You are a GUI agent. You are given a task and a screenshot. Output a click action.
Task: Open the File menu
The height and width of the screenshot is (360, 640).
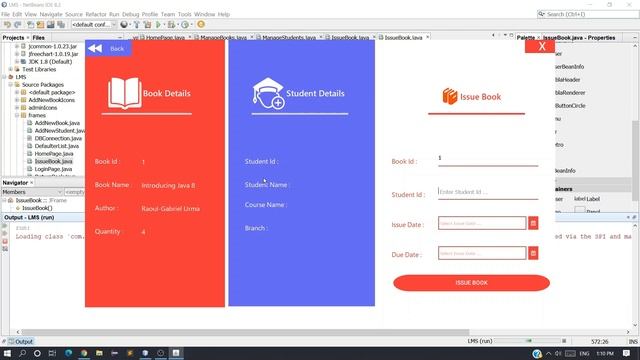point(5,14)
